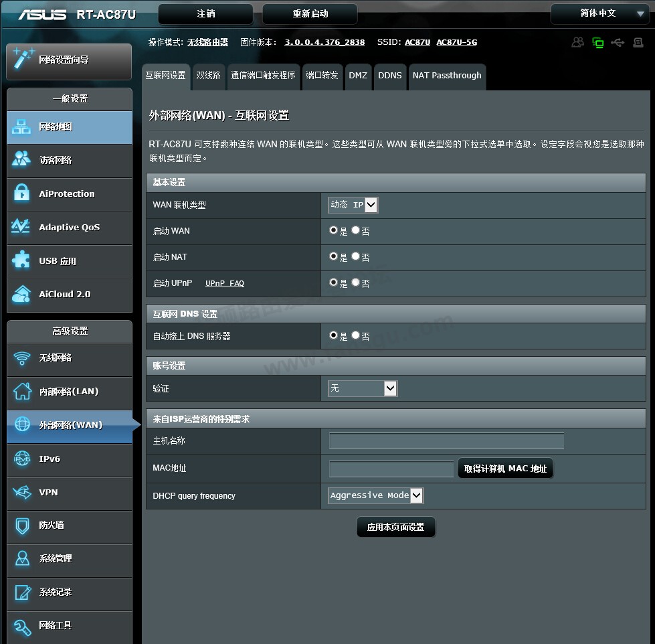Click the USB status icon
655x644 pixels.
click(x=618, y=42)
